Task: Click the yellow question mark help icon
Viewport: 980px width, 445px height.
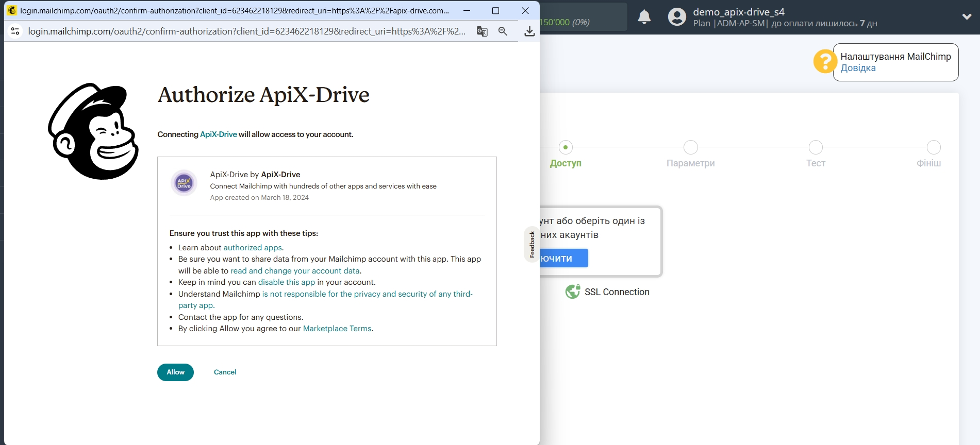Action: 825,61
